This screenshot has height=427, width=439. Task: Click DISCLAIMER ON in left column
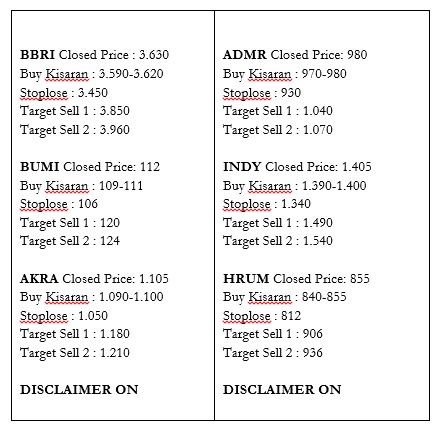click(79, 390)
